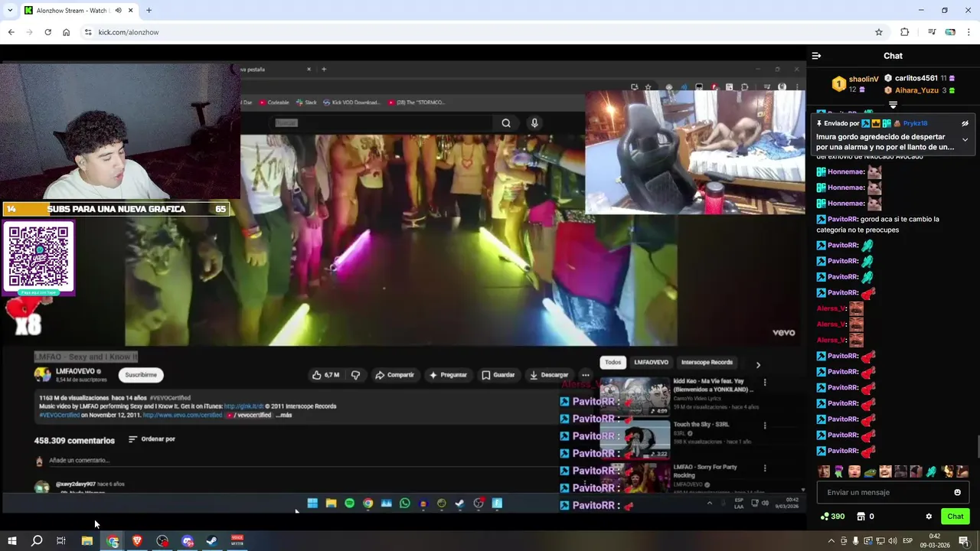Switch to ESP language input selector
The height and width of the screenshot is (551, 980).
click(x=908, y=541)
